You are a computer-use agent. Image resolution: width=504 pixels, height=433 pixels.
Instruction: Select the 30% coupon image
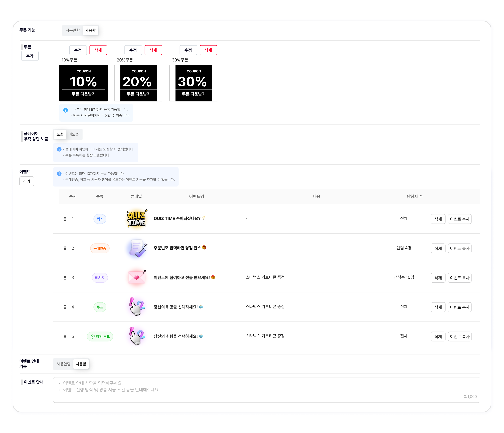coord(194,83)
